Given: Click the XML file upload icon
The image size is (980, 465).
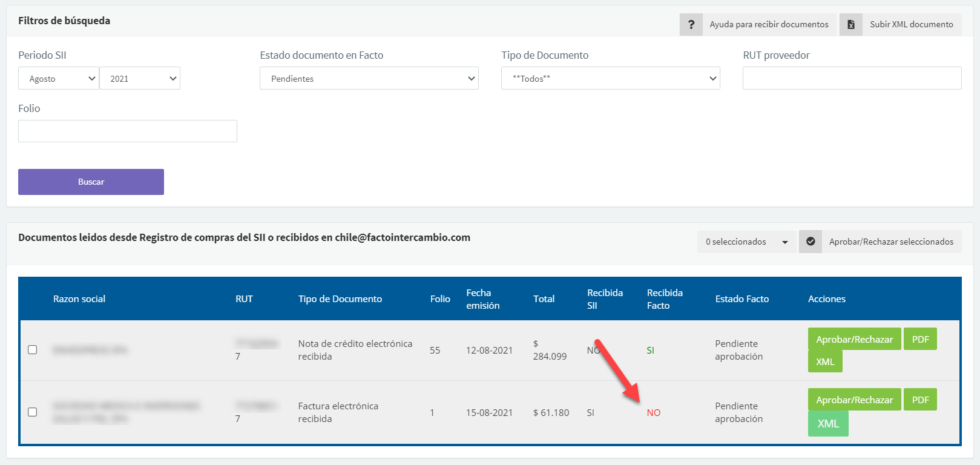Looking at the screenshot, I should (x=850, y=24).
